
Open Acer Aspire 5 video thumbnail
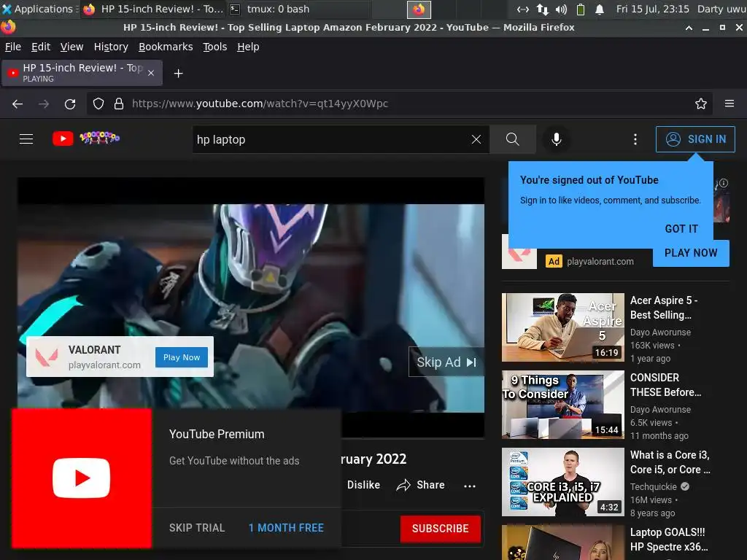click(562, 327)
